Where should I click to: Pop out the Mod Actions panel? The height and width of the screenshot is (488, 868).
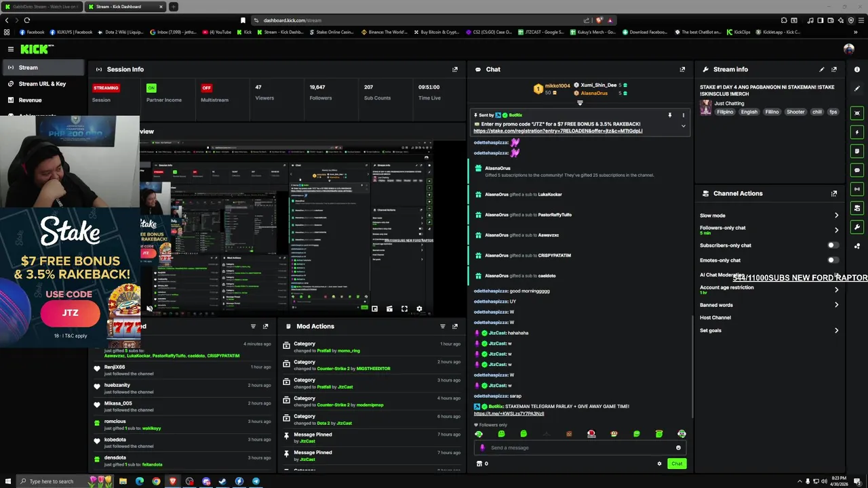click(455, 326)
